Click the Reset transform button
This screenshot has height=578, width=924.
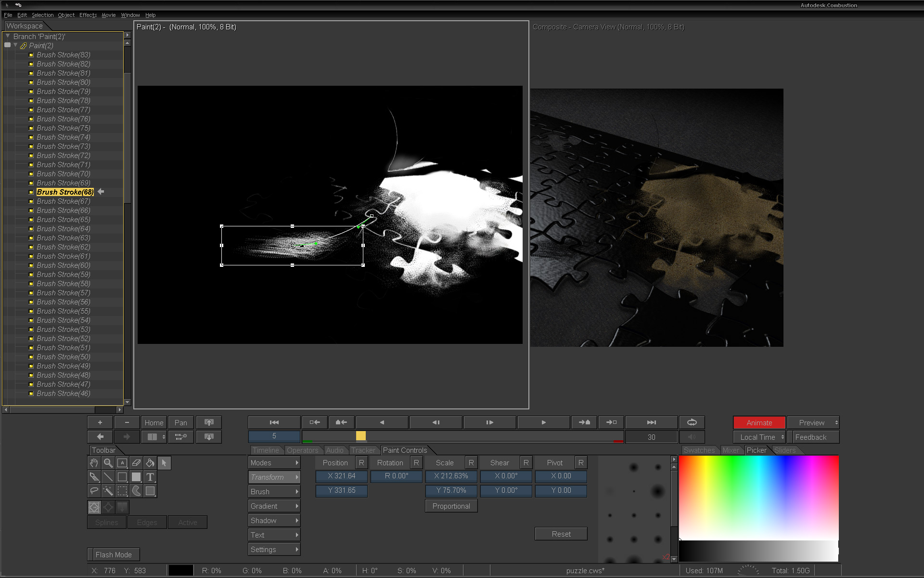[x=561, y=534]
